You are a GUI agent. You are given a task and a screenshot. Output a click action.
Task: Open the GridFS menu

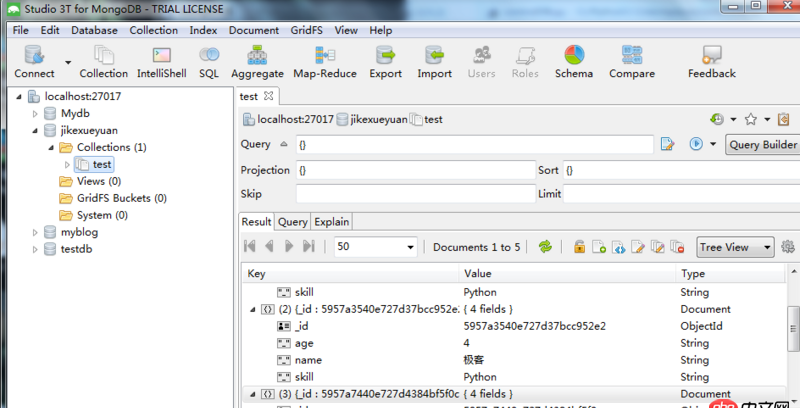click(306, 30)
